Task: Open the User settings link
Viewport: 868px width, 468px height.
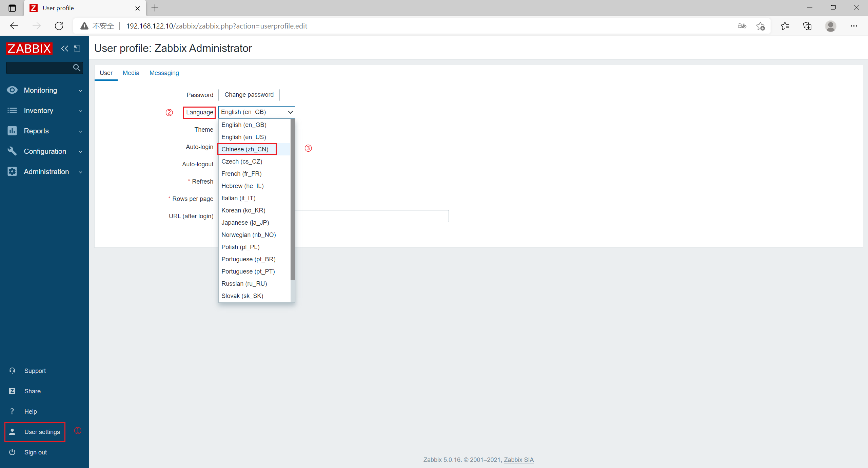Action: coord(42,432)
